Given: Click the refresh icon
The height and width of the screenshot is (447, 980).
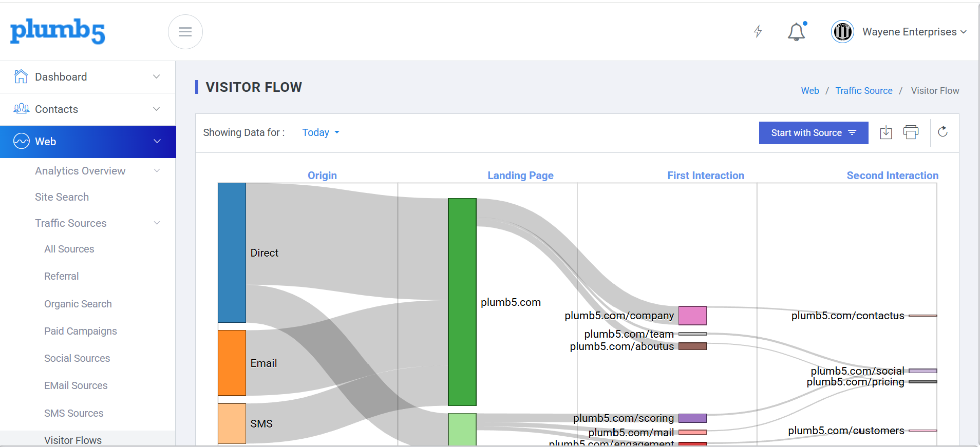Looking at the screenshot, I should coord(943,132).
